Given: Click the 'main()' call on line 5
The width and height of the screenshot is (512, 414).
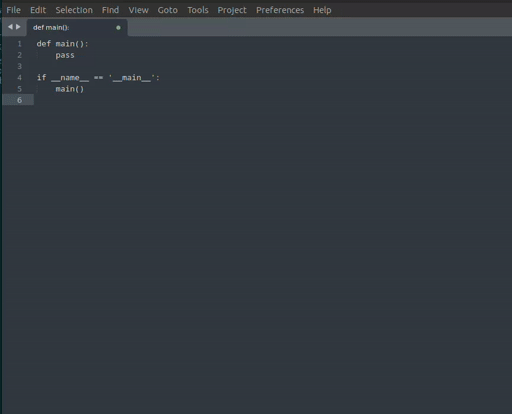Looking at the screenshot, I should [x=70, y=89].
